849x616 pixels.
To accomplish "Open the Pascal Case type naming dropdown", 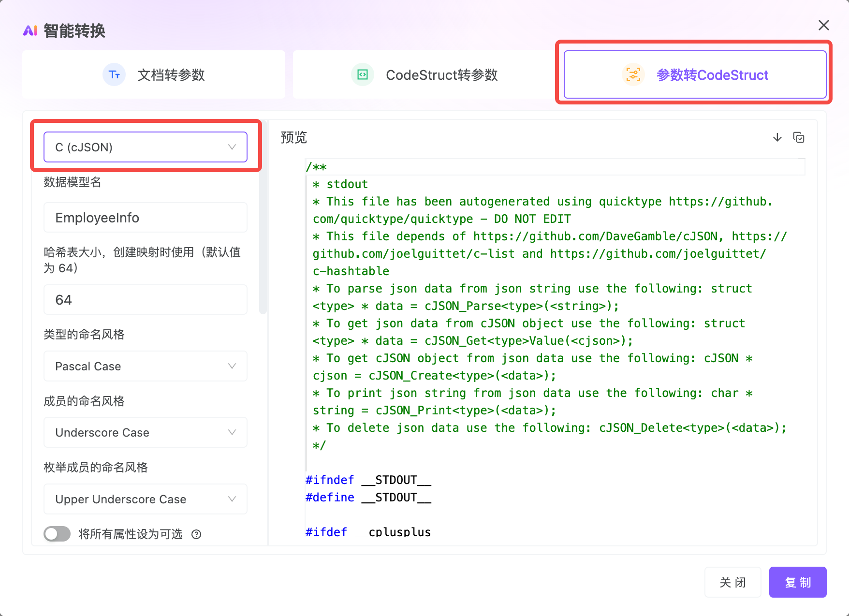I will 146,367.
